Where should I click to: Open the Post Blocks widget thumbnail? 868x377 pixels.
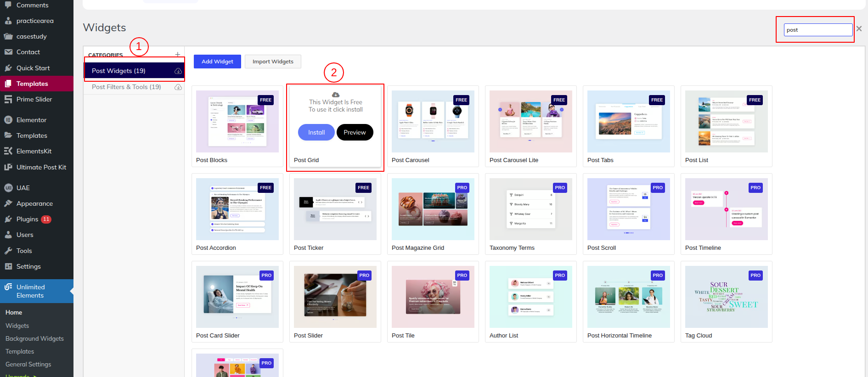click(x=237, y=121)
